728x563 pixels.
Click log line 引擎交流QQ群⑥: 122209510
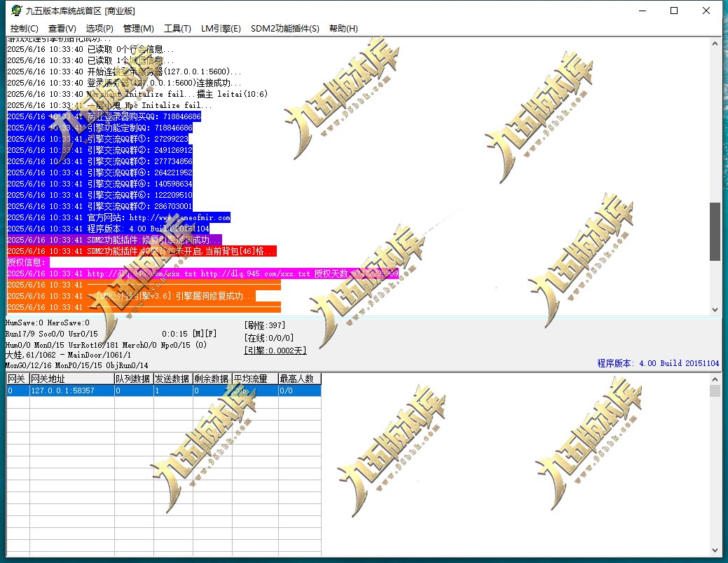click(x=99, y=195)
